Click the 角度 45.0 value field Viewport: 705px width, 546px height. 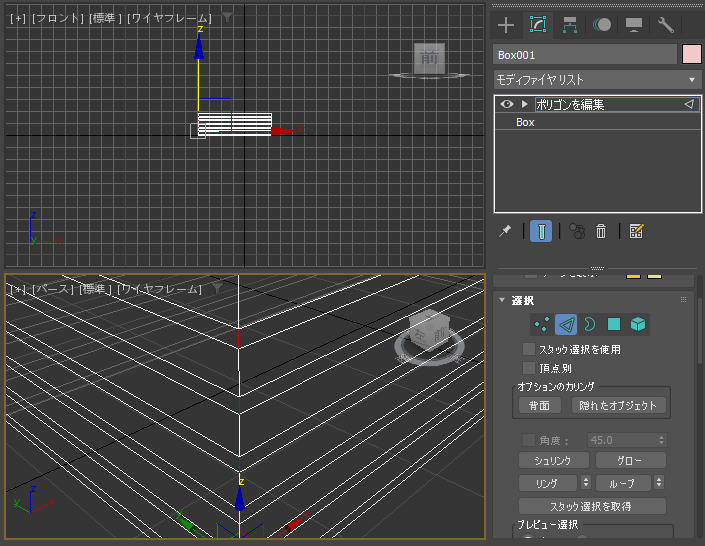point(622,440)
